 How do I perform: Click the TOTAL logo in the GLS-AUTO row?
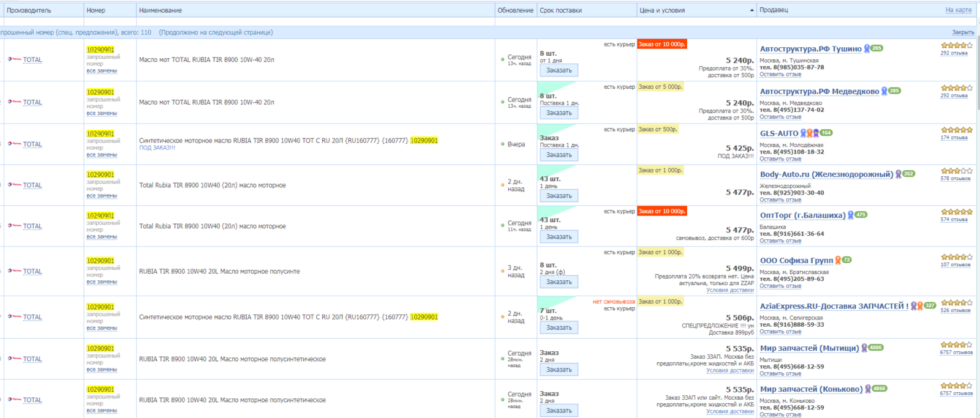click(x=14, y=144)
